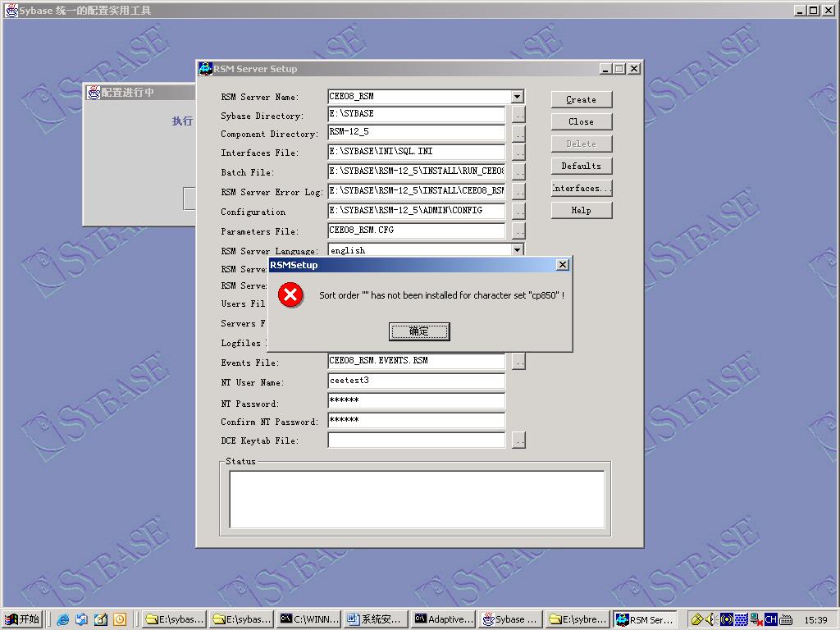Click the Defaults button
This screenshot has width=840, height=630.
581,166
